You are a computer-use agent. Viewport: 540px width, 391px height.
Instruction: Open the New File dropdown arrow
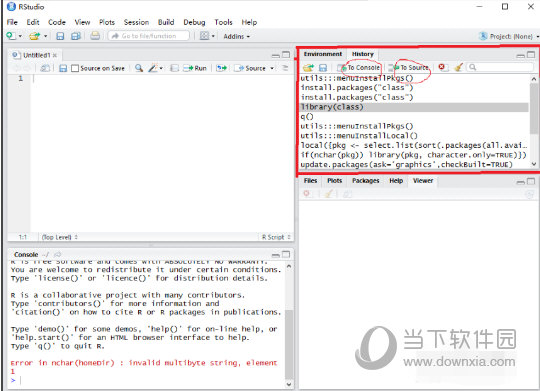pos(20,36)
